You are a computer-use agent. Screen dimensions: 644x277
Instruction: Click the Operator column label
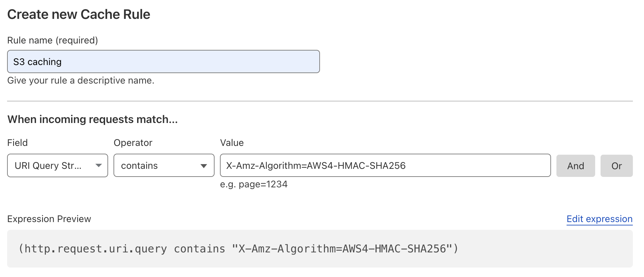[133, 143]
